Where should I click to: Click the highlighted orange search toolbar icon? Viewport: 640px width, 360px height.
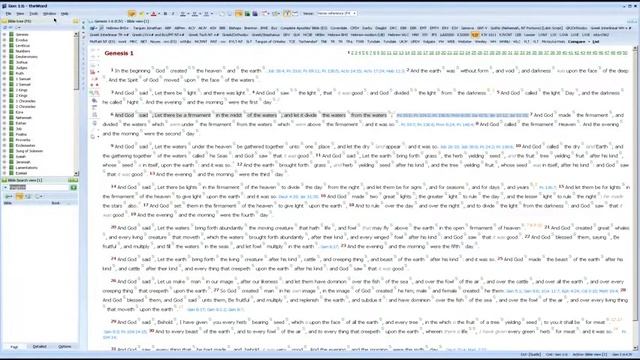coord(19,196)
